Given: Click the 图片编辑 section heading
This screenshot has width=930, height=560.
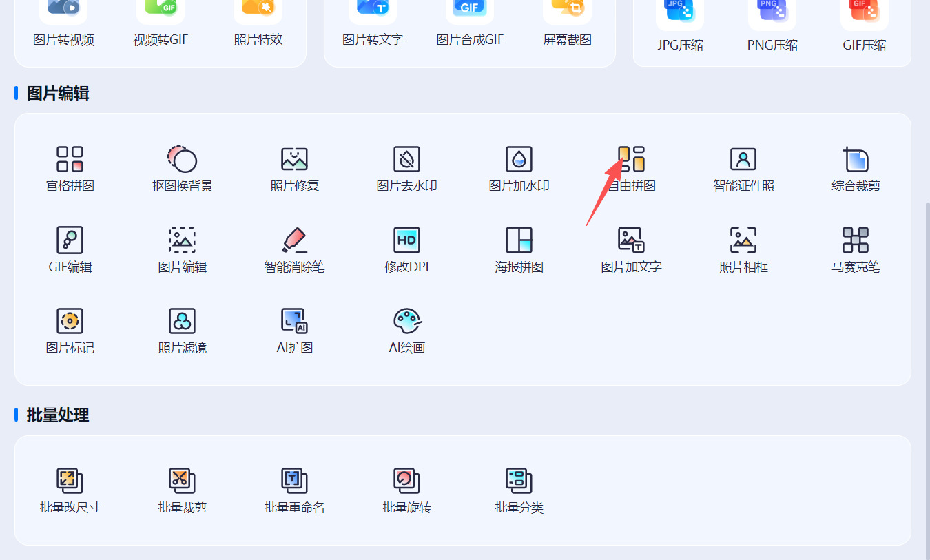Looking at the screenshot, I should click(x=58, y=93).
